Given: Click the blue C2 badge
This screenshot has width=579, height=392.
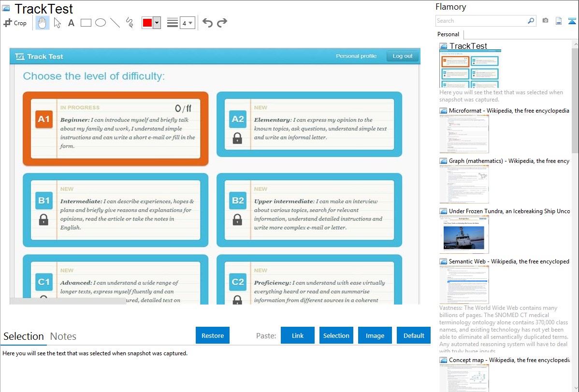Looking at the screenshot, I should 238,282.
